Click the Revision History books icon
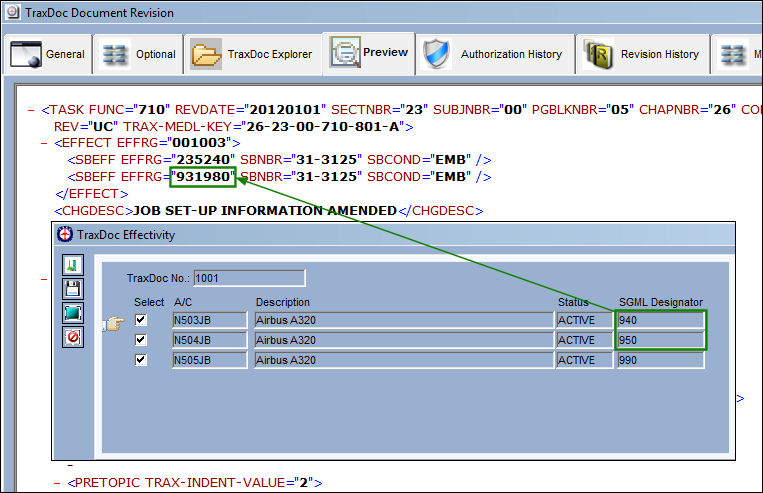The image size is (763, 493). coord(597,54)
